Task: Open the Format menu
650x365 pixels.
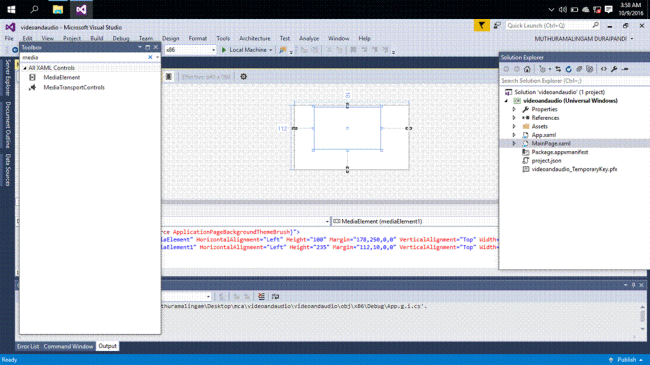Action: [x=197, y=38]
